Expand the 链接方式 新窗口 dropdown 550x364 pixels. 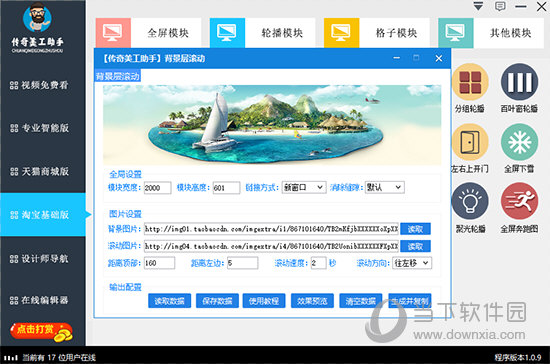click(304, 187)
